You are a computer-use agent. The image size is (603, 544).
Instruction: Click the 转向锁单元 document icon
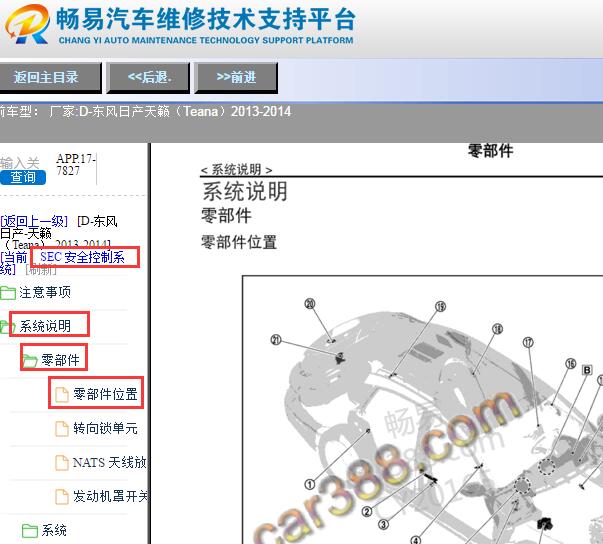(x=62, y=428)
